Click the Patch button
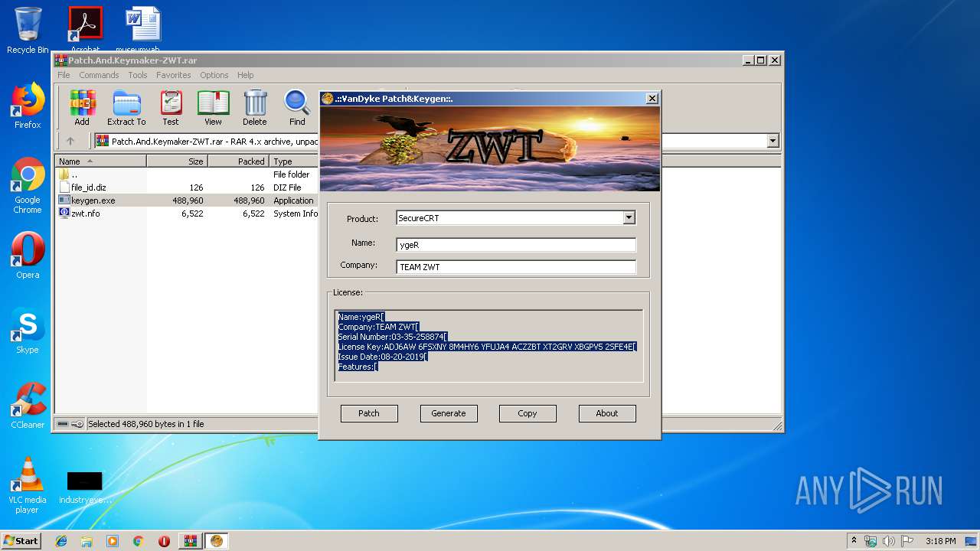 point(369,413)
